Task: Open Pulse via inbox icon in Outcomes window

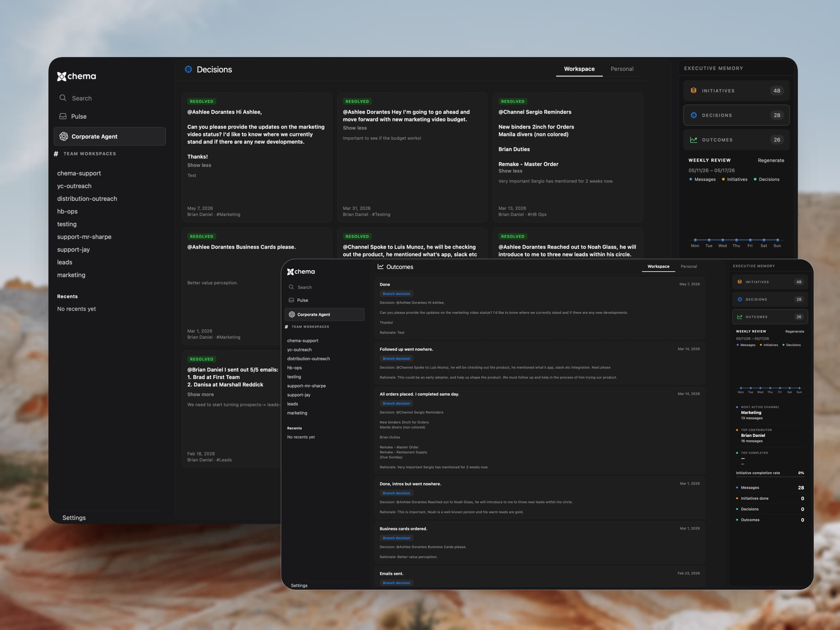Action: pos(291,300)
